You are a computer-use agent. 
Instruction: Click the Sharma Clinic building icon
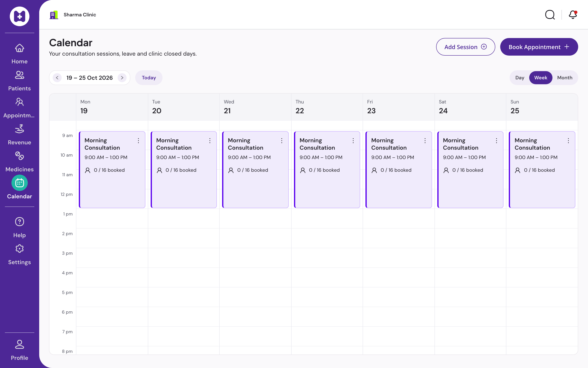click(x=54, y=15)
